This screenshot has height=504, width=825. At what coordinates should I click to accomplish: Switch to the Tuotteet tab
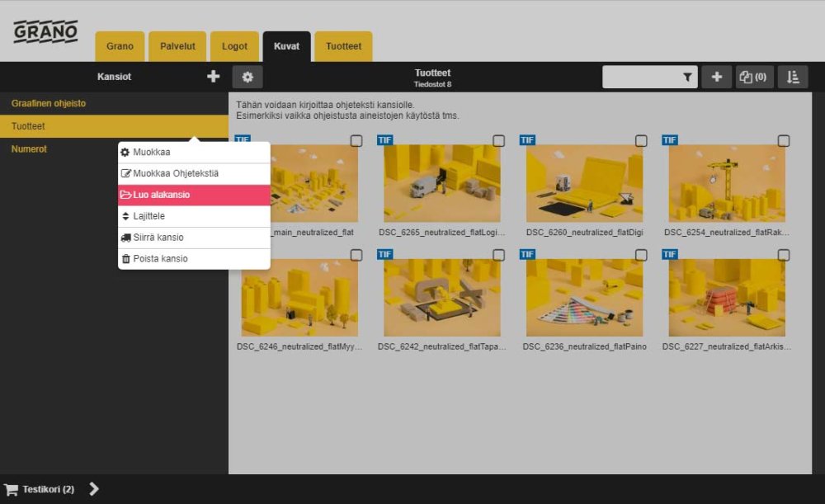(343, 46)
